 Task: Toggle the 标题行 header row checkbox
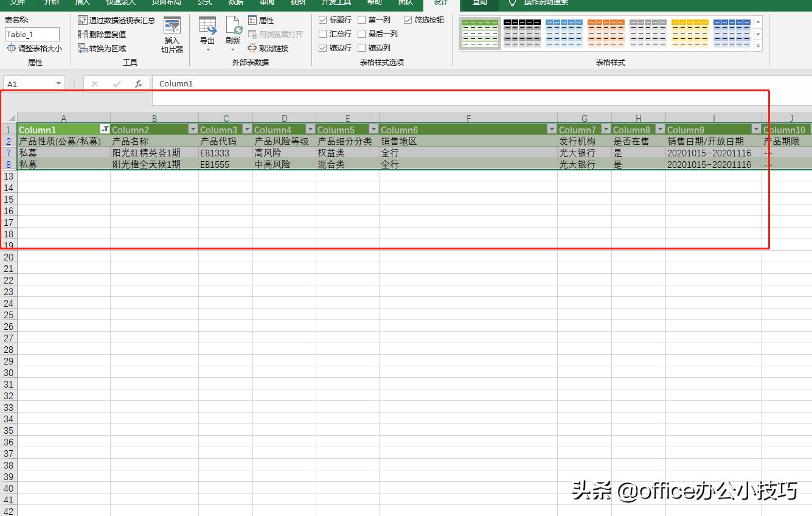pos(323,20)
